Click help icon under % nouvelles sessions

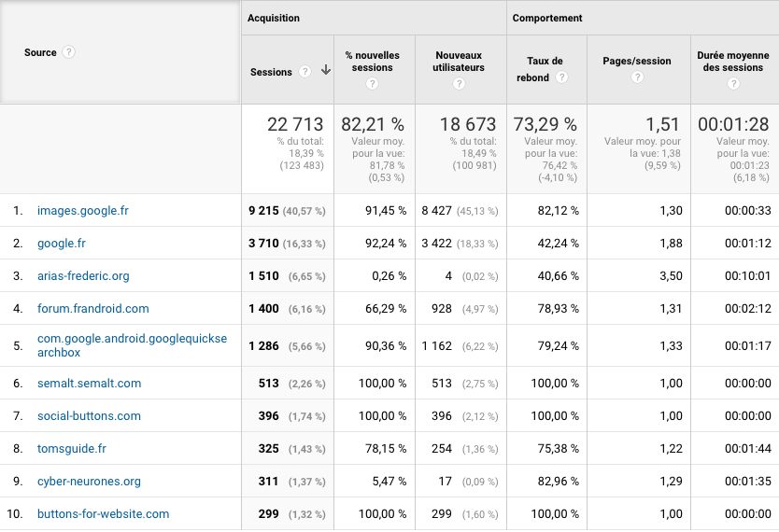coord(373,84)
